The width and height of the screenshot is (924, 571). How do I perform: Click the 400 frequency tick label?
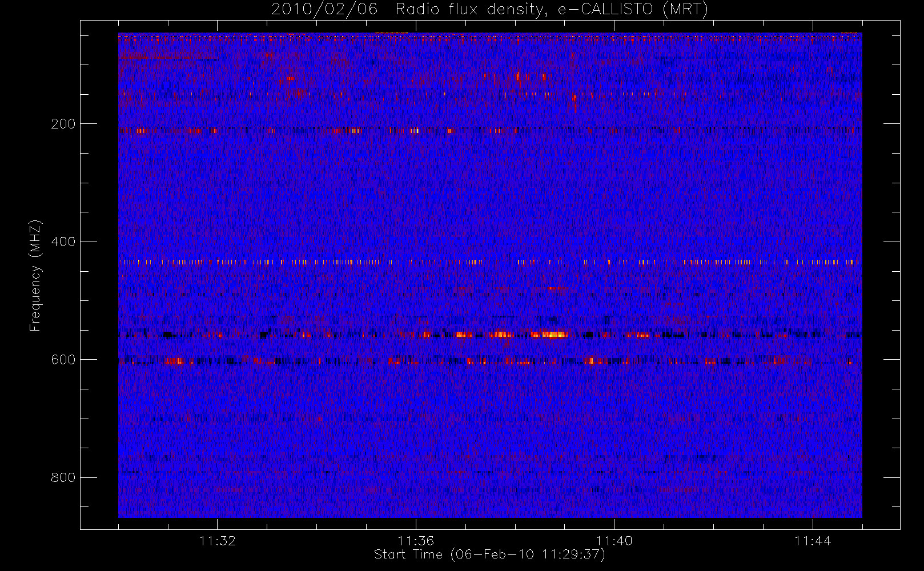63,242
